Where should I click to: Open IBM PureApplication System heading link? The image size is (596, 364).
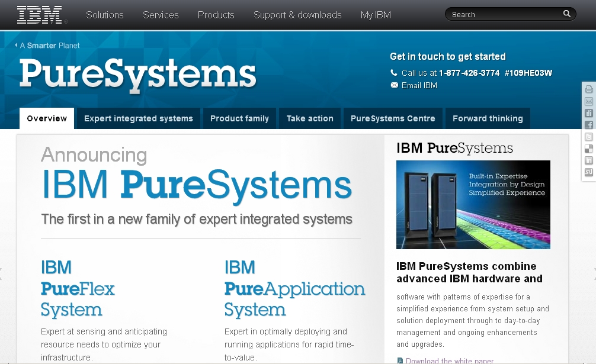click(294, 288)
